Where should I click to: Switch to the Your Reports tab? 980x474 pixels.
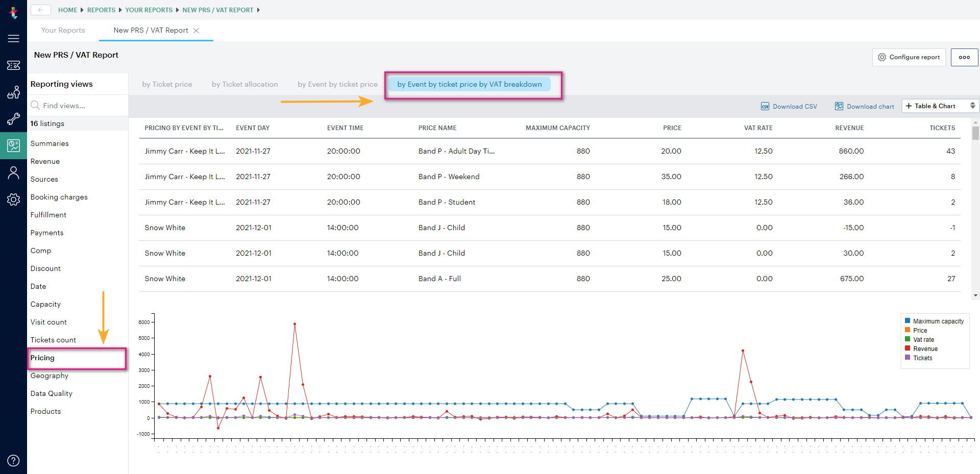click(63, 30)
